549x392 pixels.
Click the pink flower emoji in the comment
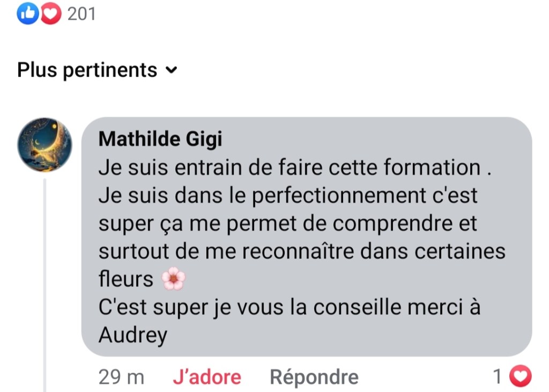tap(173, 279)
